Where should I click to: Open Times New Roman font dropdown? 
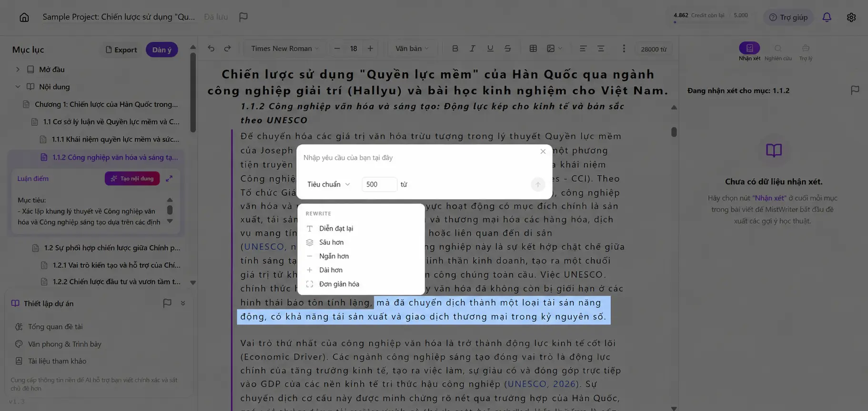(285, 49)
